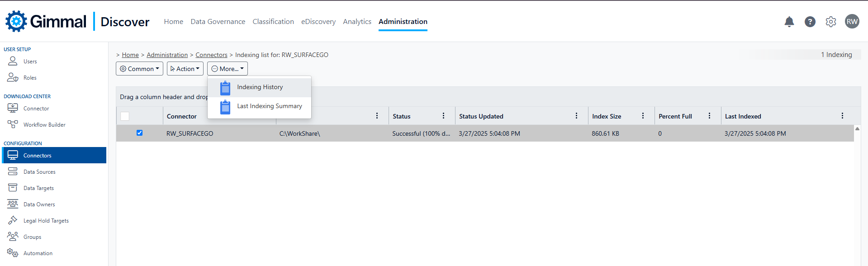Open column menu for Index Size
Screen dimensions: 868x266
click(x=643, y=116)
